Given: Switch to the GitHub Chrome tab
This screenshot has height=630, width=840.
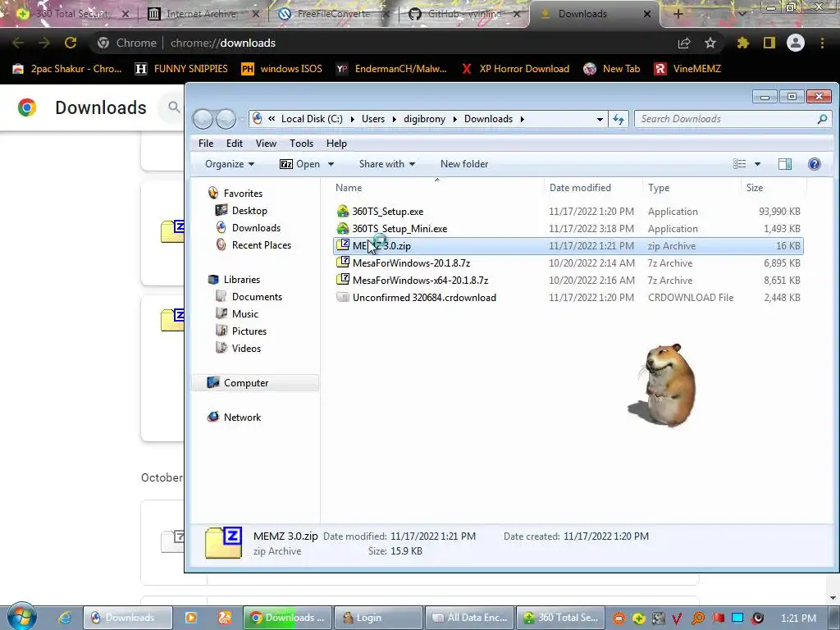Looking at the screenshot, I should (464, 14).
